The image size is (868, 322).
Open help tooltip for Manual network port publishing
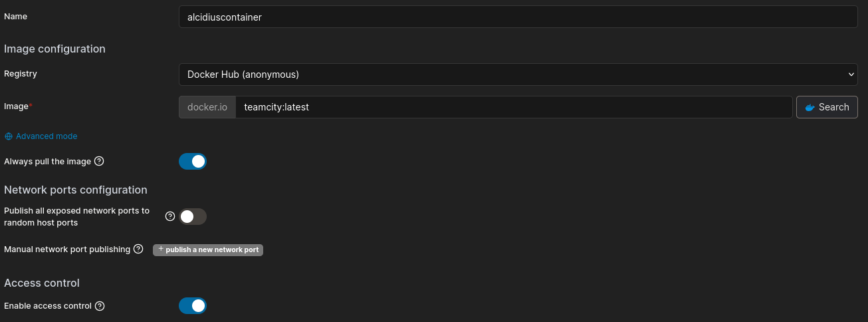[x=138, y=249]
